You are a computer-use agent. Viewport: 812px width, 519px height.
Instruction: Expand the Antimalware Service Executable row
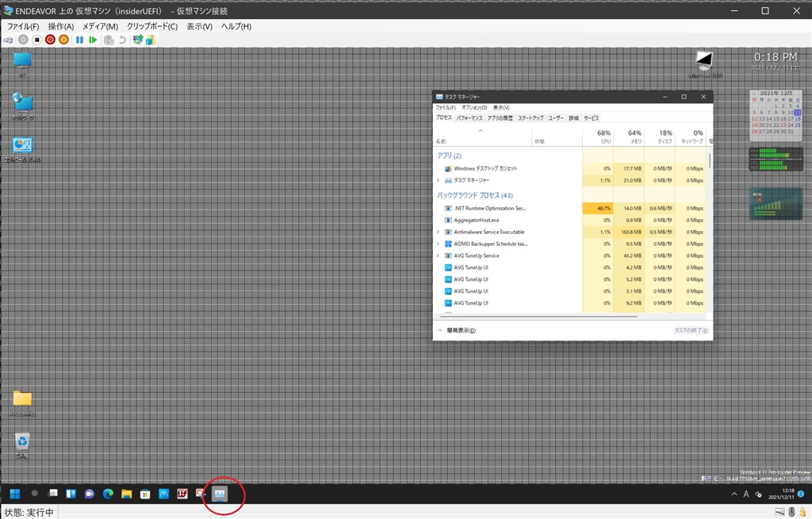coord(438,233)
